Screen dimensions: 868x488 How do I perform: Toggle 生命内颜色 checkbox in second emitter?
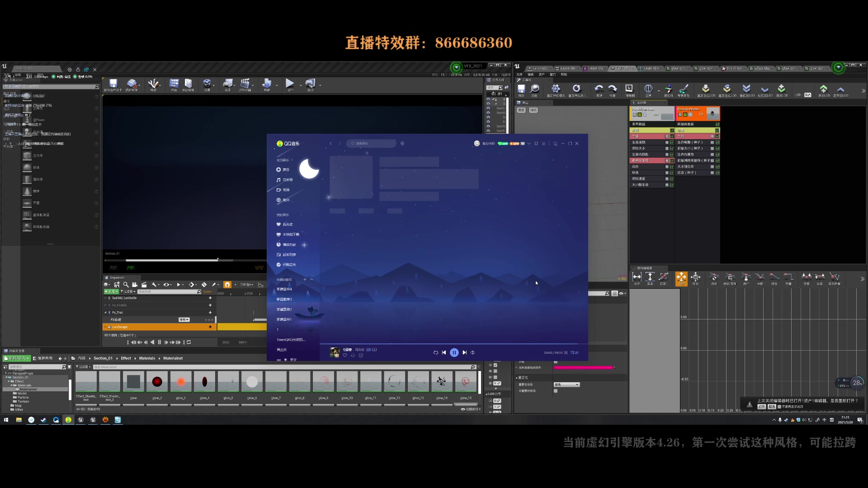(712, 155)
